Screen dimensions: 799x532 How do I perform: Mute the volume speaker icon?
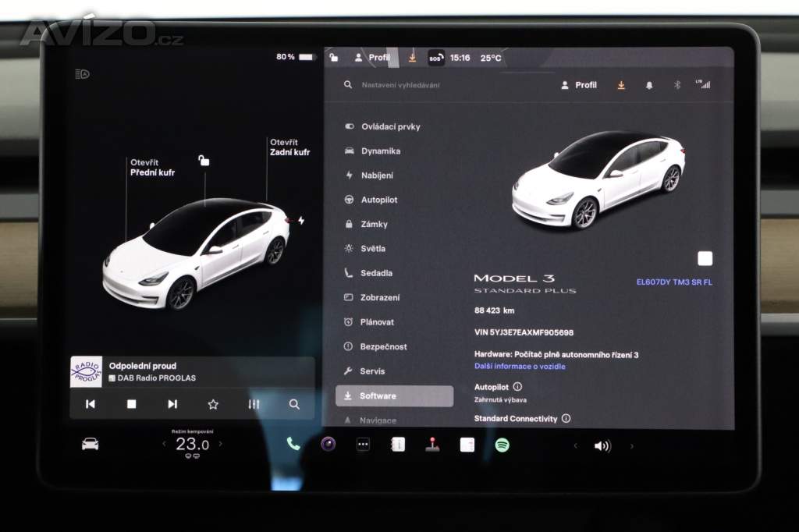tap(602, 445)
